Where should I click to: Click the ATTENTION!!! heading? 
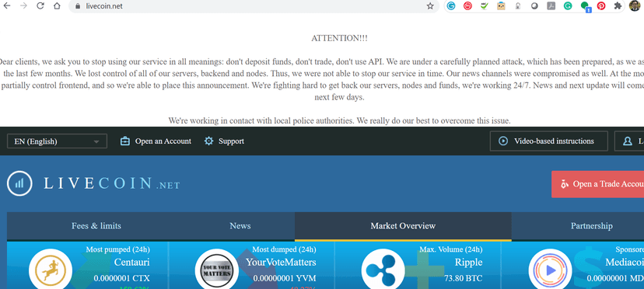[x=339, y=38]
